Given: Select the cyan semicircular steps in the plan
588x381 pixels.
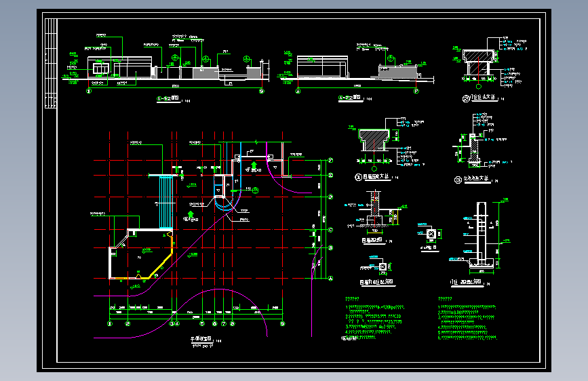Looking at the screenshot, I should pos(224,203).
